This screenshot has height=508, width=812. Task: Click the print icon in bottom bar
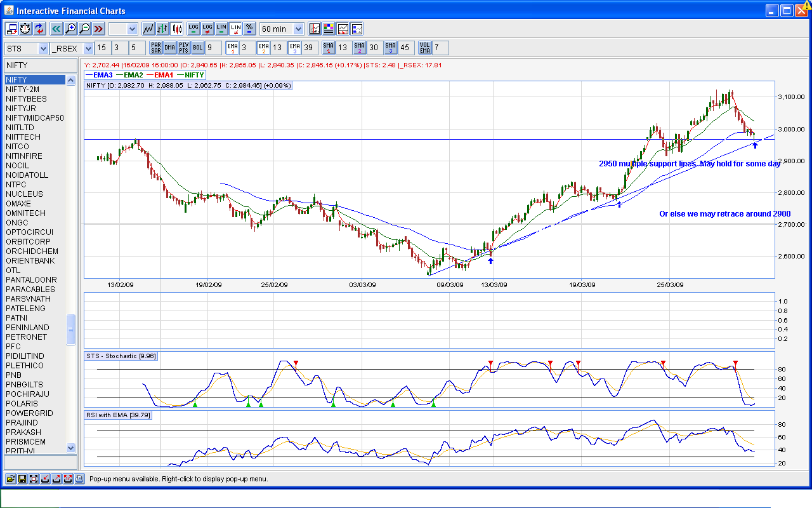pyautogui.click(x=79, y=479)
